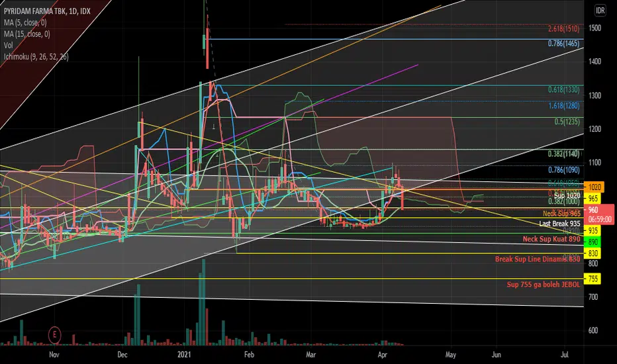Select the 1.618(1280) Fibonacci label
The height and width of the screenshot is (364, 617).
pos(563,106)
